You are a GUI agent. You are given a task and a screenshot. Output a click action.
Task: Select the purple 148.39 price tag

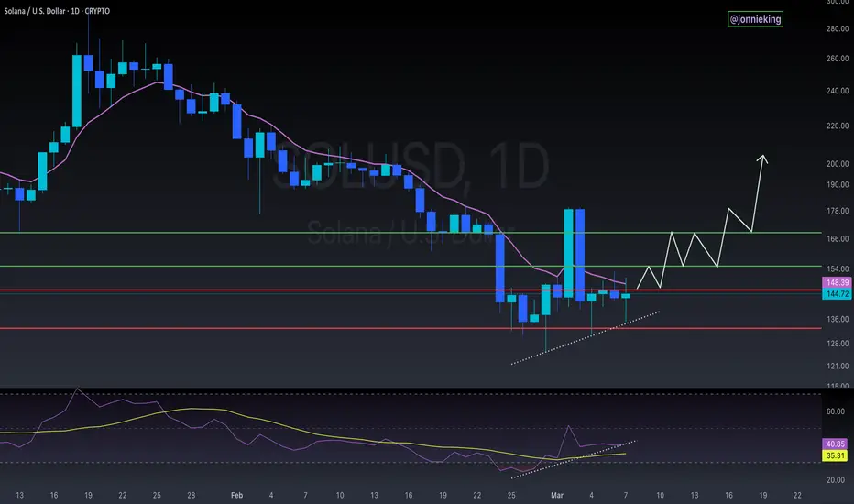(x=837, y=282)
